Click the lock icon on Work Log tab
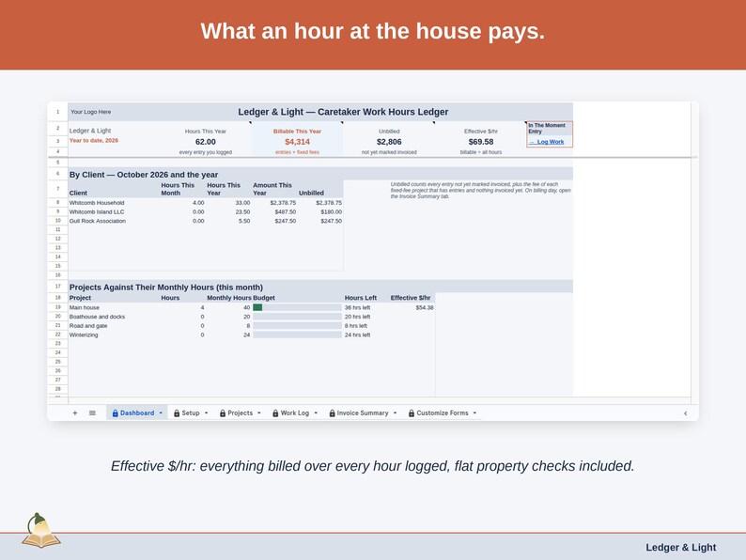 pos(275,413)
